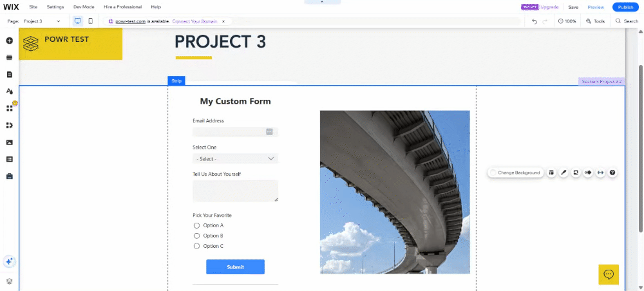Switch to mobile view icon
The width and height of the screenshot is (644, 291).
[x=90, y=21]
